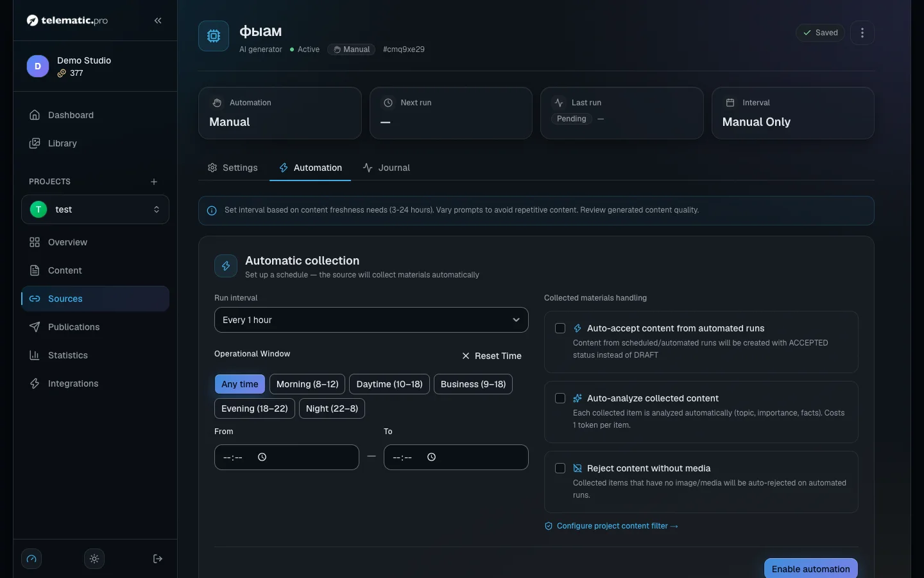Screen dimensions: 924x578
Task: Click the Auto-accept lightning icon
Action: tap(577, 328)
